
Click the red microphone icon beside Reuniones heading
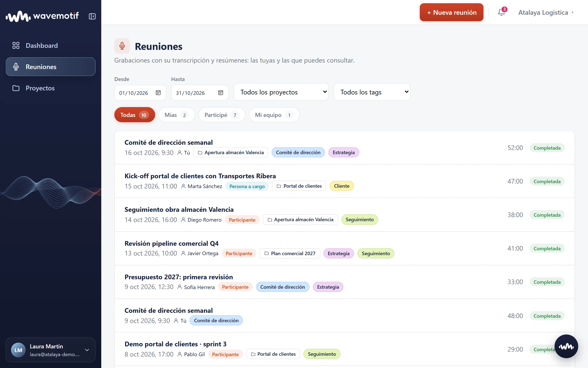click(x=122, y=46)
